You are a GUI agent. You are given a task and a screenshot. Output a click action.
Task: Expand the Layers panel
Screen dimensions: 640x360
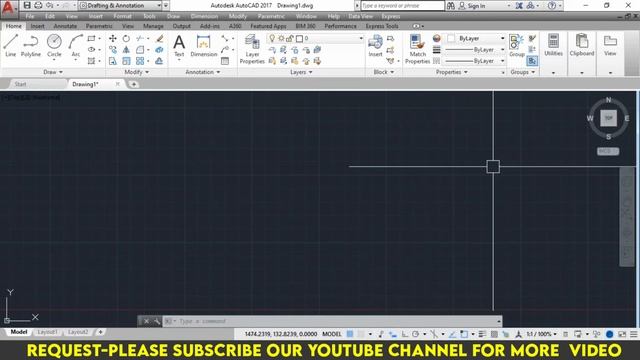(301, 72)
